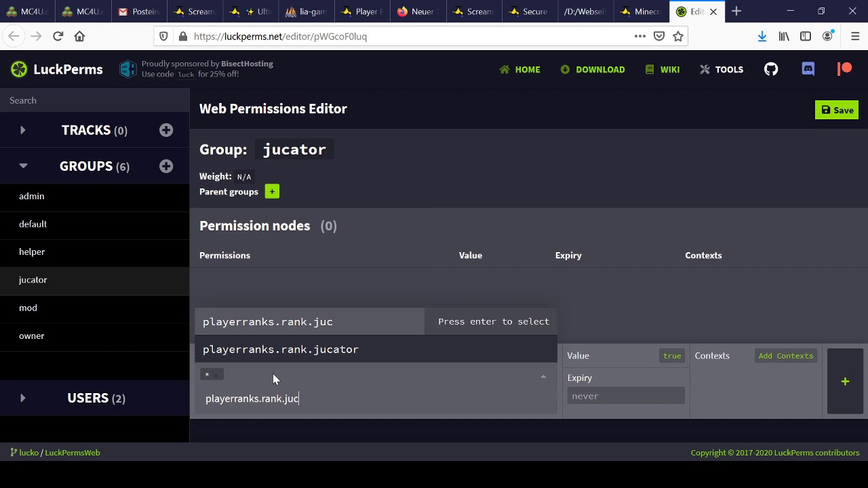Open the Firefox account icon
Image resolution: width=868 pixels, height=488 pixels.
point(827,36)
